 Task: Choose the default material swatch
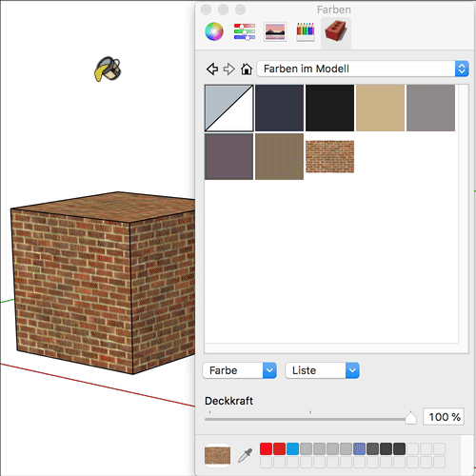(228, 108)
